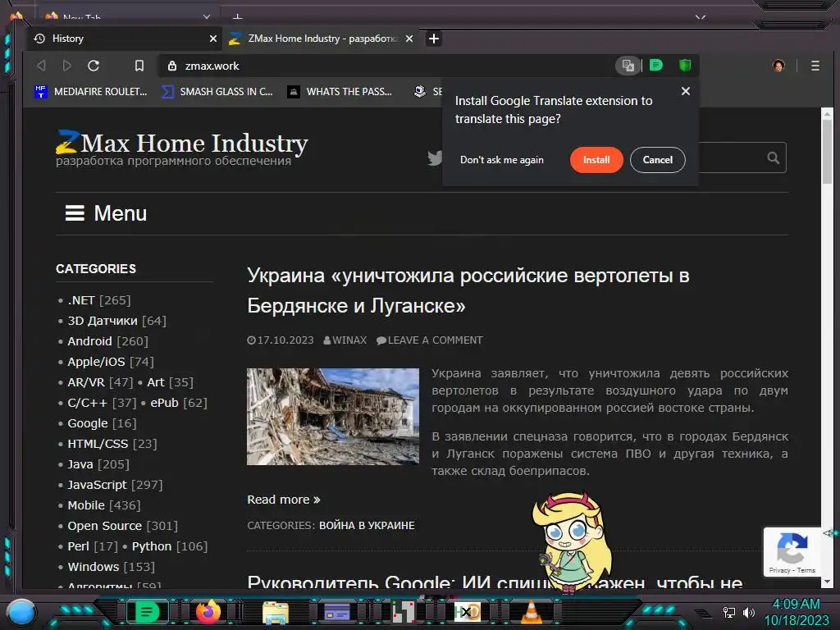Click Install in translate prompt
This screenshot has height=630, width=840.
pos(596,160)
